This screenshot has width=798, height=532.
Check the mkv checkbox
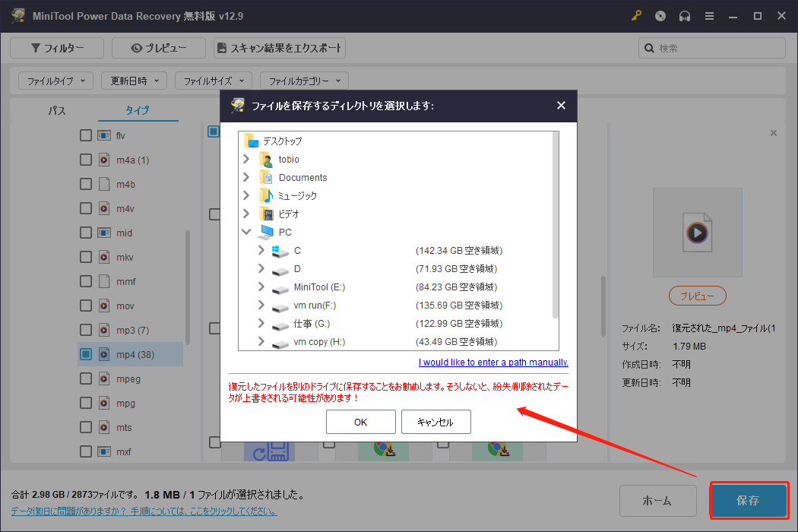(86, 257)
